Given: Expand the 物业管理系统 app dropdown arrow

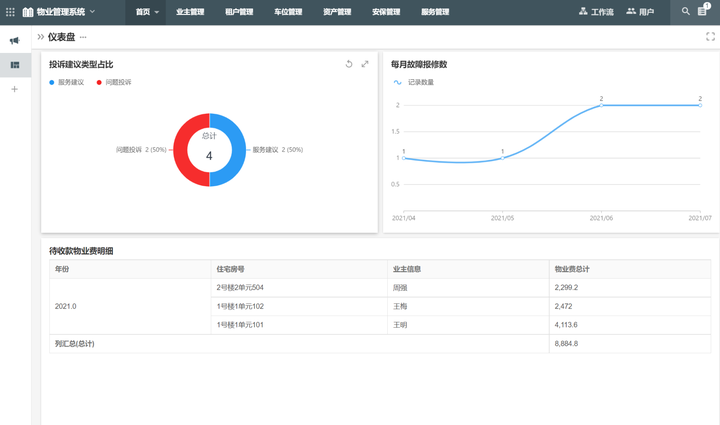Looking at the screenshot, I should point(92,11).
